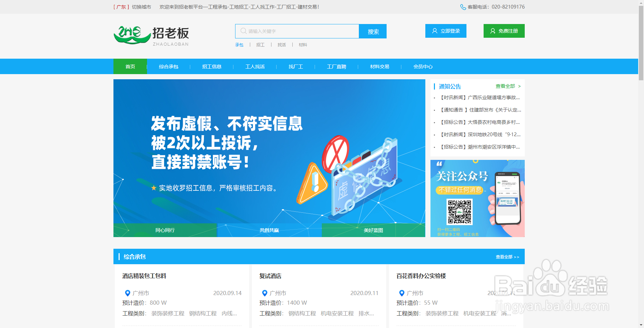
Task: Open the 切换城市 city switcher
Action: [x=142, y=7]
